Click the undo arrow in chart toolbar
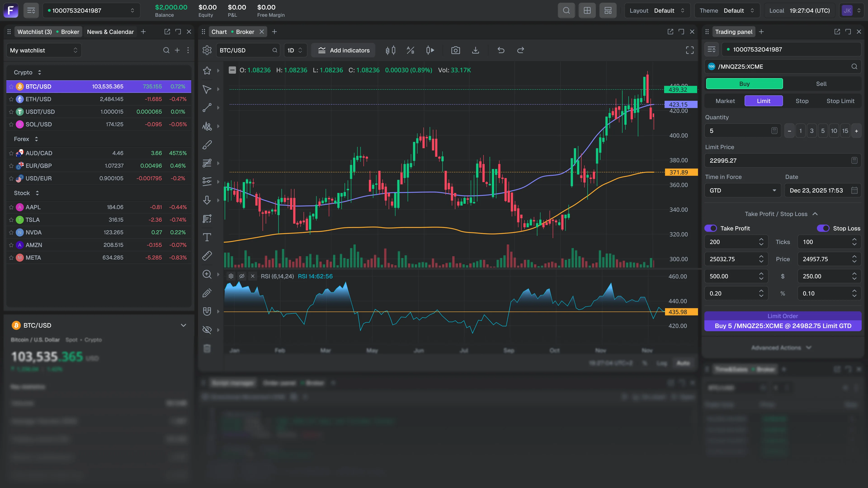Image resolution: width=868 pixels, height=488 pixels. pos(501,50)
